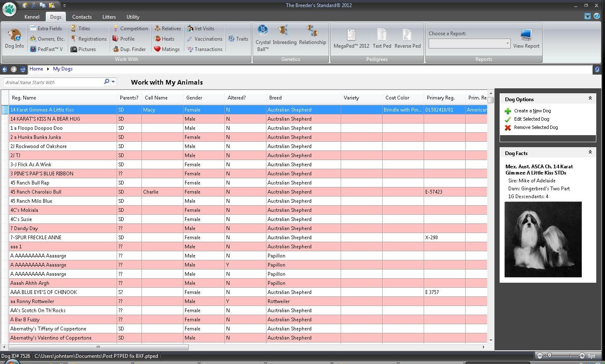Collapse the Dog Facts panel
605x364 pixels.
click(x=590, y=153)
